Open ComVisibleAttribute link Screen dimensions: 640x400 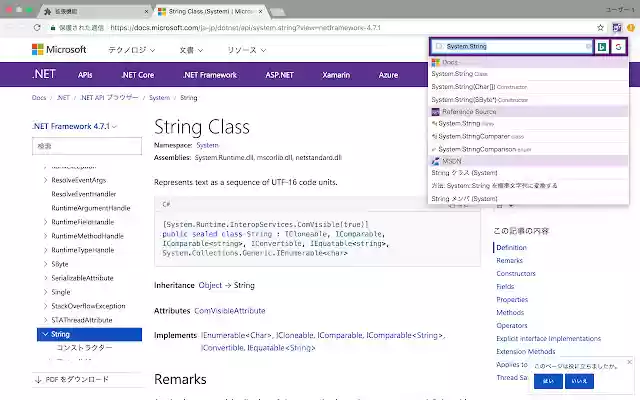point(230,311)
